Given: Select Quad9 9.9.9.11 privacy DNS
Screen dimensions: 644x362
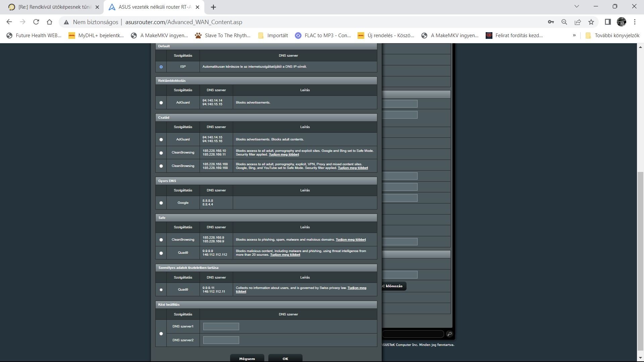Looking at the screenshot, I should 161,290.
